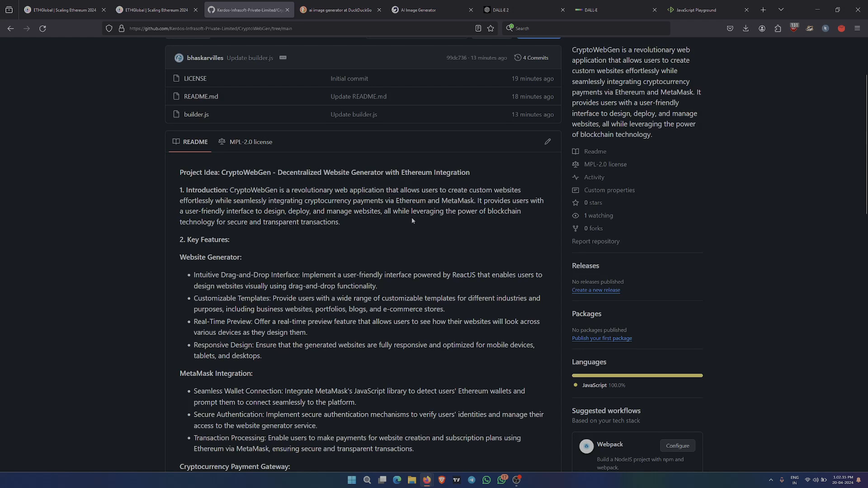The image size is (868, 488).
Task: Click Report repository link
Action: 595,241
